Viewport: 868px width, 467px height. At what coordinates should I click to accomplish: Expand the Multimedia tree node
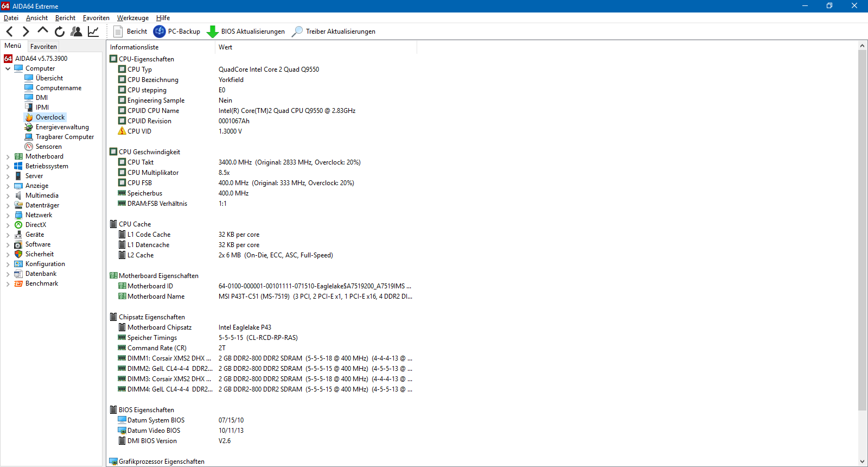pyautogui.click(x=8, y=195)
